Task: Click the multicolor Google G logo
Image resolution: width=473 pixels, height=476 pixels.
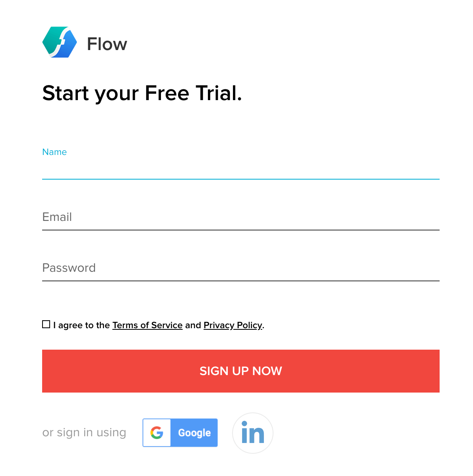Action: coord(157,433)
